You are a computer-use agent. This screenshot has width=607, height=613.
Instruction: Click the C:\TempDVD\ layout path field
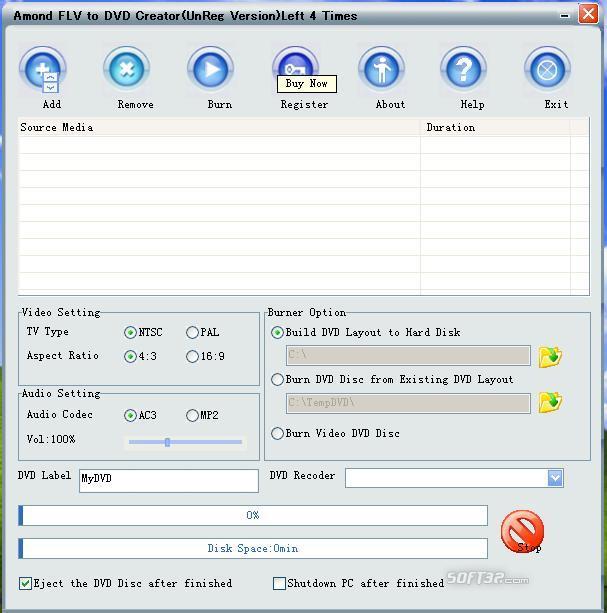408,403
